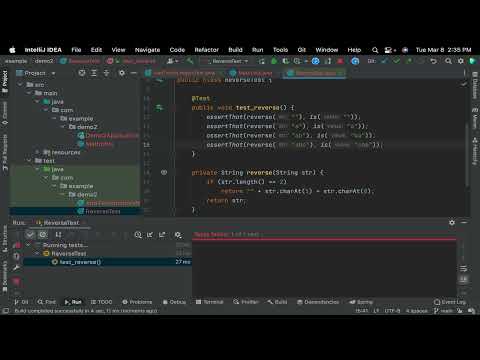Open test history clock icon
This screenshot has width=480, height=360.
pyautogui.click(x=138, y=235)
